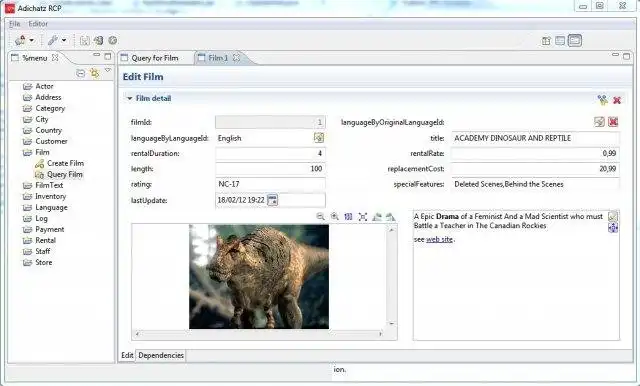Open the File menu
The width and height of the screenshot is (640, 386).
pyautogui.click(x=14, y=24)
